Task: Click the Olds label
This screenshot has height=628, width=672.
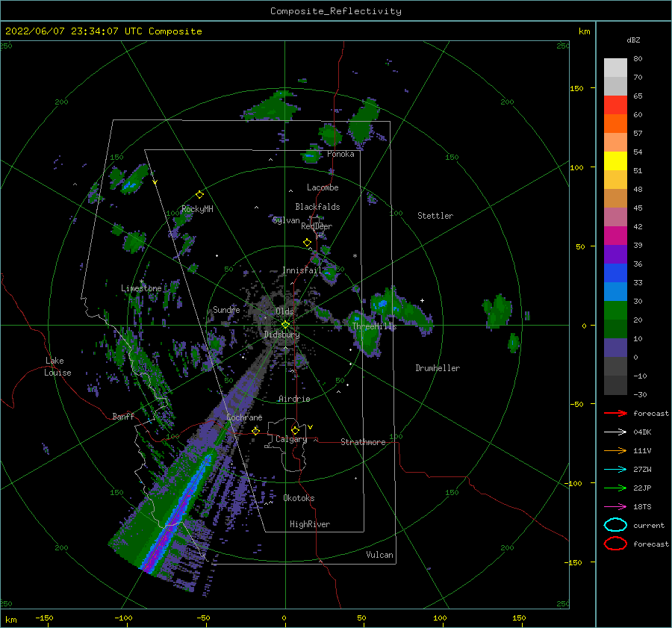Action: point(284,311)
